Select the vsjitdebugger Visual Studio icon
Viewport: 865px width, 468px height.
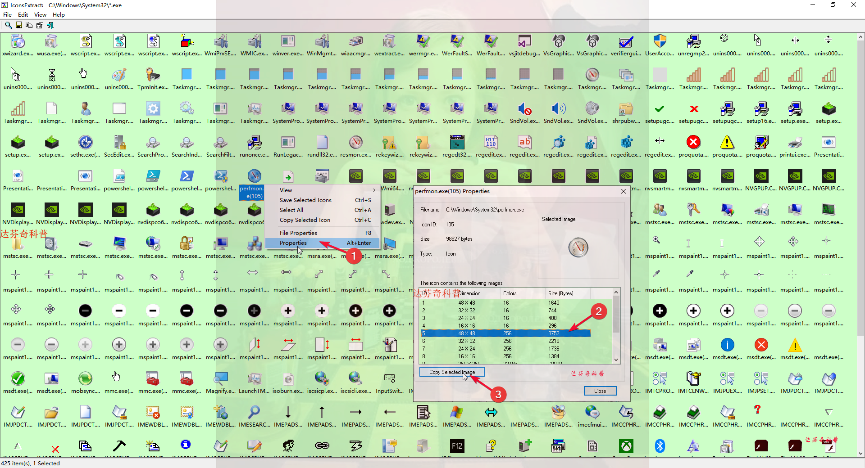point(525,41)
